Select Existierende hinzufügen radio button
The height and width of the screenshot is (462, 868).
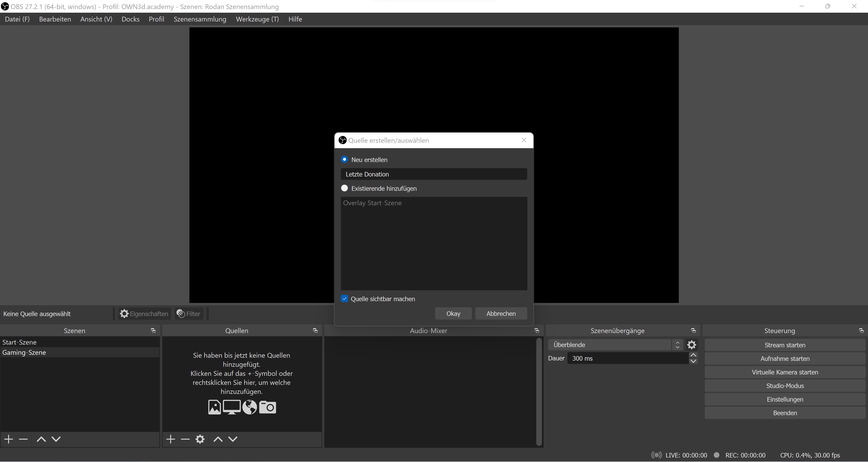coord(344,188)
